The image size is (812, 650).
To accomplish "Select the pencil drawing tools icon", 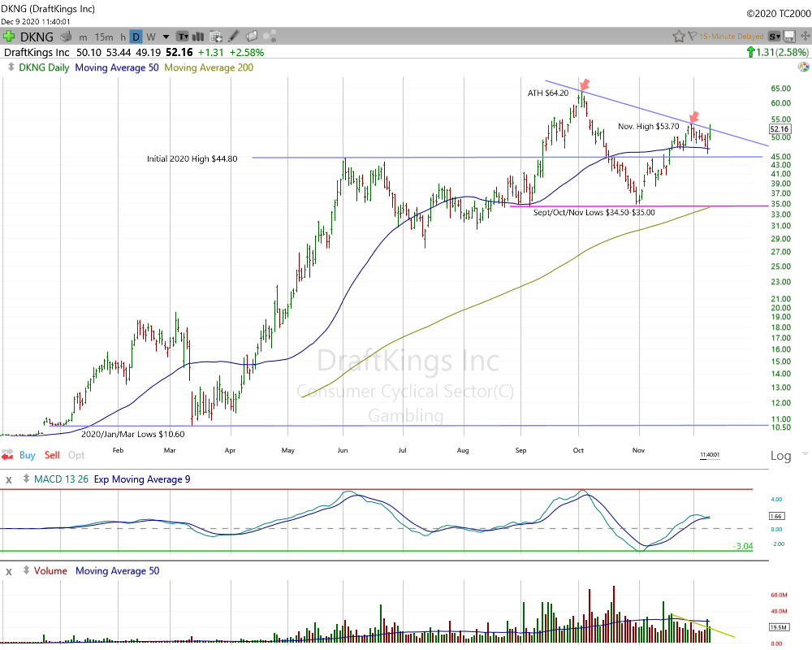I will coord(234,36).
